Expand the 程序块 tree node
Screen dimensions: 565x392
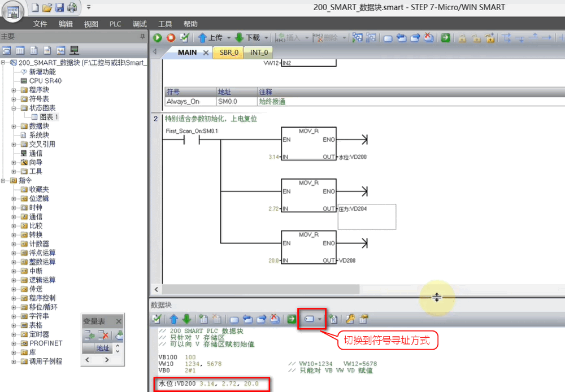coord(14,90)
